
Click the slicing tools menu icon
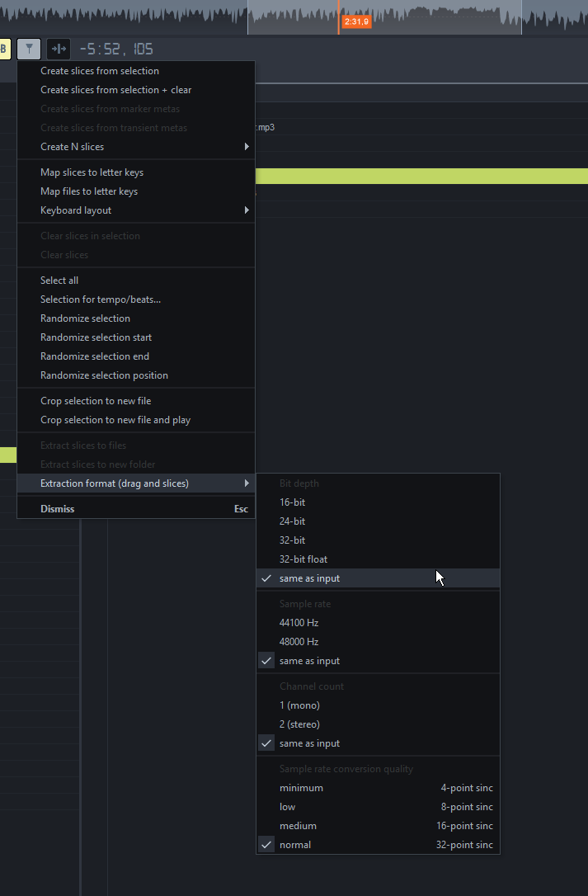(x=29, y=49)
